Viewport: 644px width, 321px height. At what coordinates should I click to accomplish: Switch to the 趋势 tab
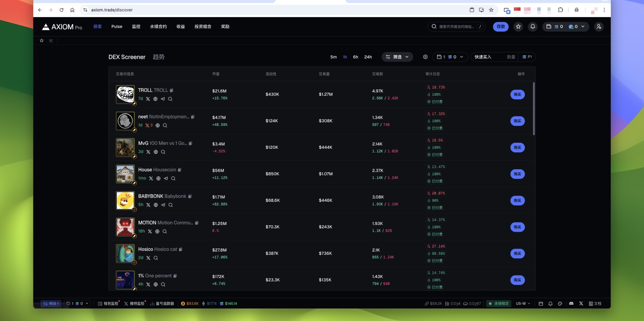pyautogui.click(x=159, y=57)
